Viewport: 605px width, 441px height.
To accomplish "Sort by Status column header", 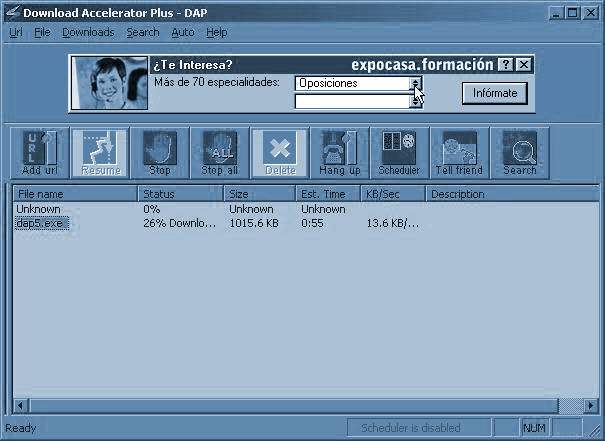I will [181, 194].
